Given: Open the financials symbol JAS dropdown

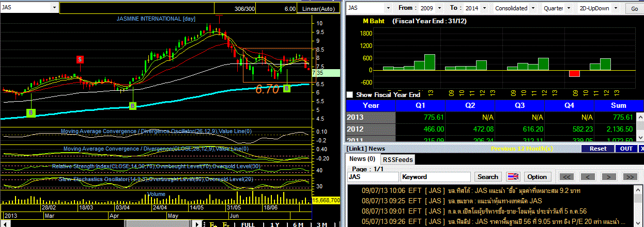Looking at the screenshot, I should (388, 8).
